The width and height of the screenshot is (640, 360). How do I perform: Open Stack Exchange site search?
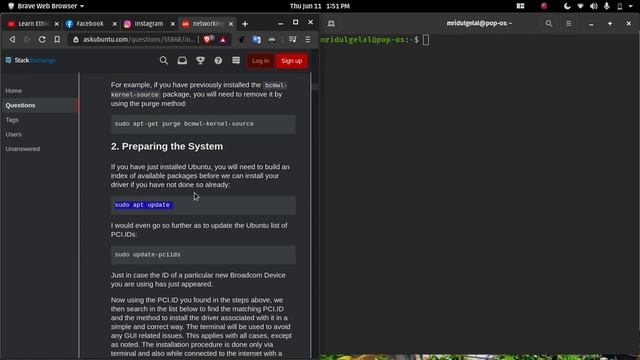tap(164, 61)
